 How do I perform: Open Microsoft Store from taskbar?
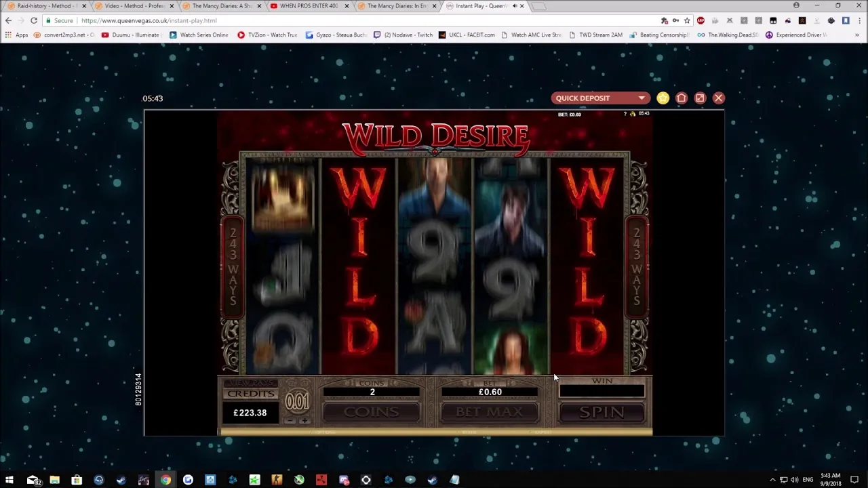pos(77,480)
